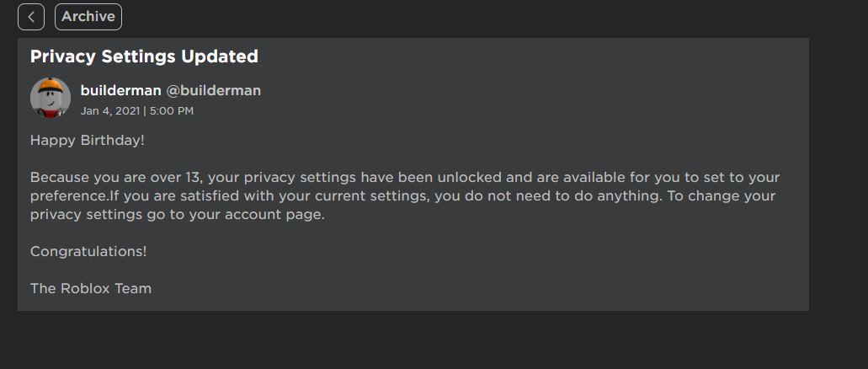
Task: Click the word "preference" in the message
Action: click(69, 196)
